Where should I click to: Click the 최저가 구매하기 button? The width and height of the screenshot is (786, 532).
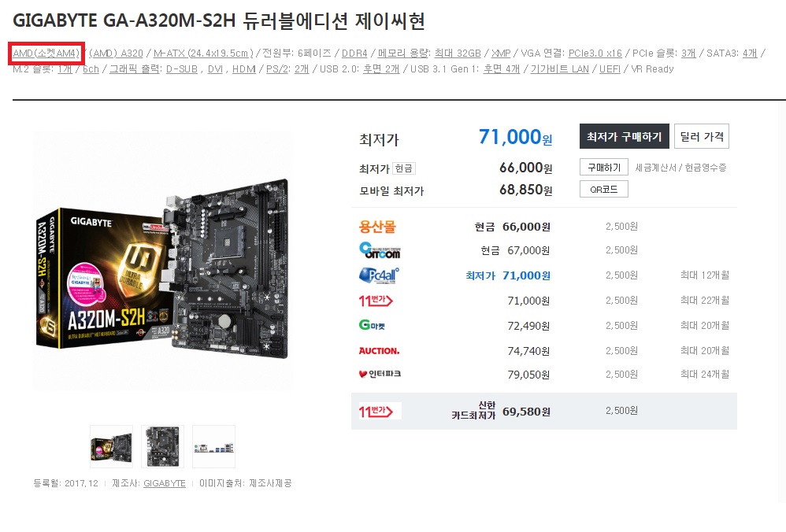click(624, 136)
